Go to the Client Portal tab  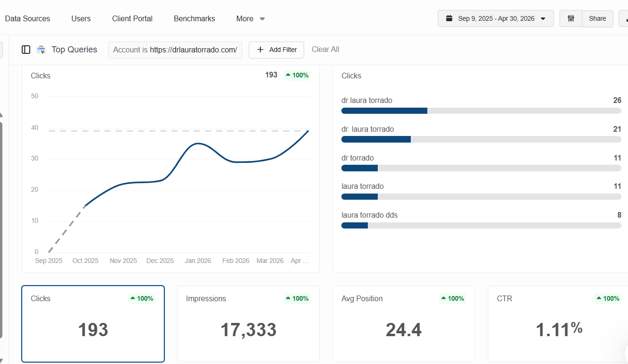(x=132, y=18)
